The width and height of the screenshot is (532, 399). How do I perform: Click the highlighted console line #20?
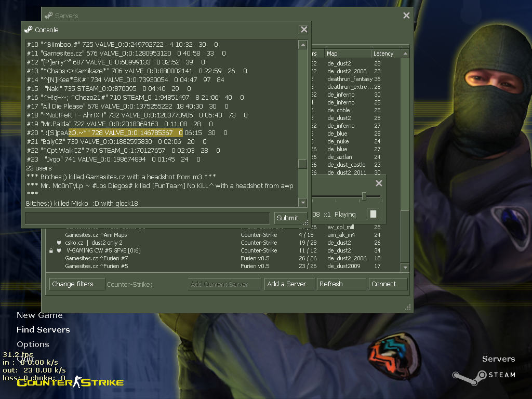tap(127, 132)
